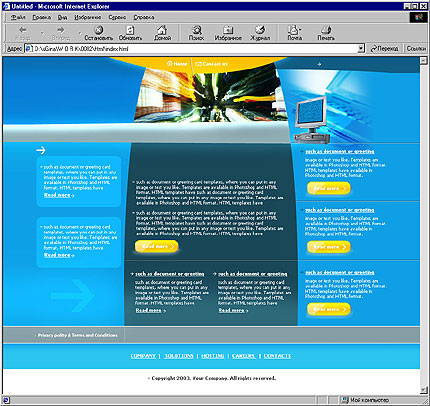Screen dimensions: 430x406
Task: Click the status bar page icon
Action: click(x=6, y=400)
